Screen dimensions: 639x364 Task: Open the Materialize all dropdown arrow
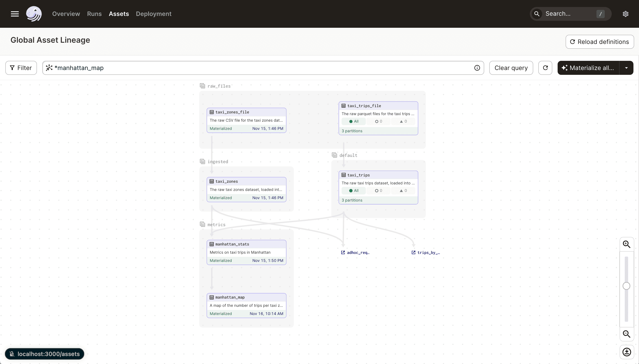click(x=626, y=68)
